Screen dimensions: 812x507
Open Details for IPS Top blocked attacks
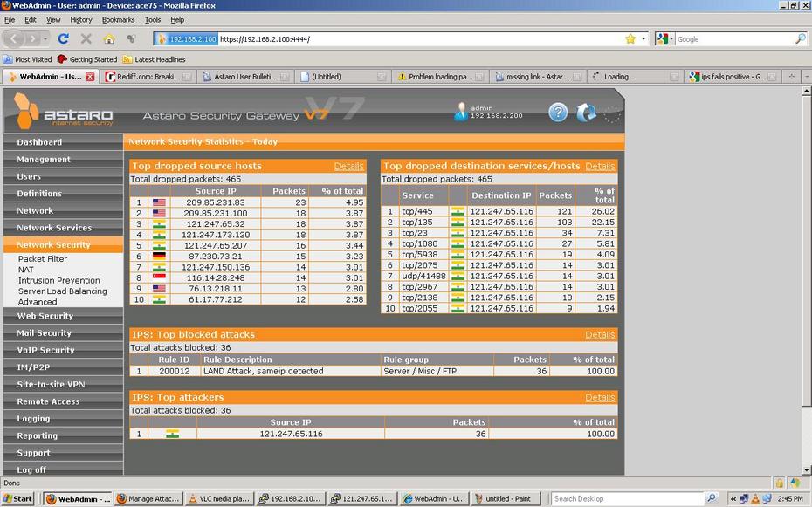[x=600, y=335]
